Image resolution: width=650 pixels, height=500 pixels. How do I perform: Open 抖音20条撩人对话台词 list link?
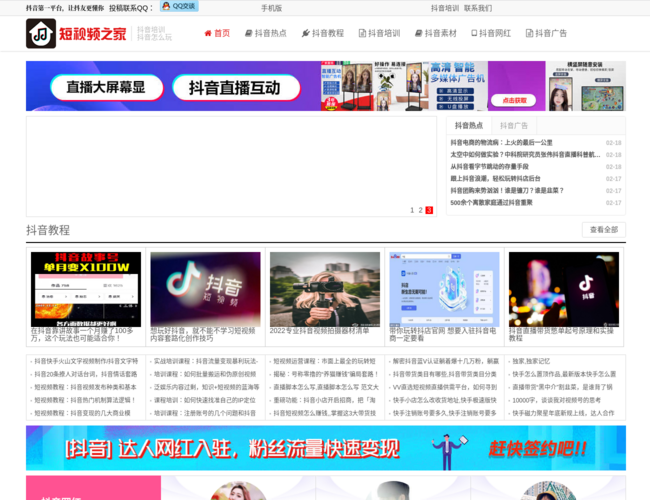point(85,374)
